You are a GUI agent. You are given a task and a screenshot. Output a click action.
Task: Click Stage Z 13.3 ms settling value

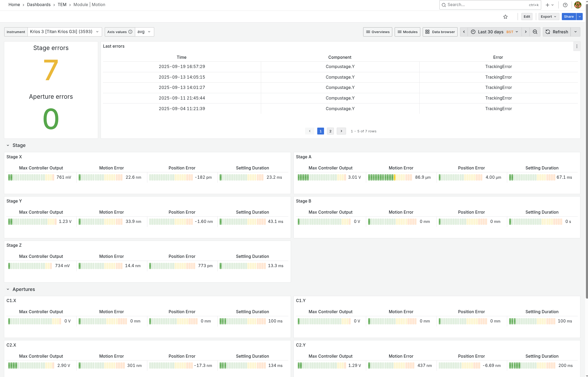tap(276, 266)
